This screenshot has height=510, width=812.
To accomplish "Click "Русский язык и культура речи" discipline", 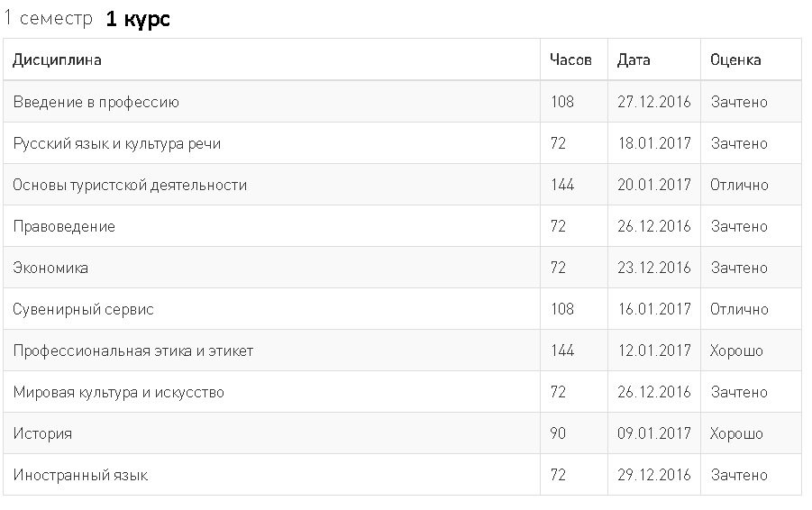I will [116, 143].
